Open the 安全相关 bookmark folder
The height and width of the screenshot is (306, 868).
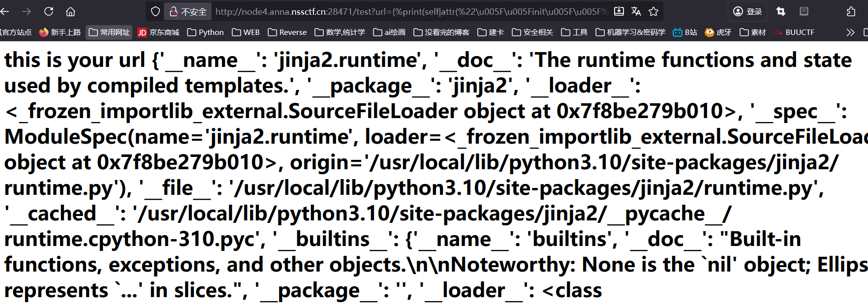pos(532,32)
